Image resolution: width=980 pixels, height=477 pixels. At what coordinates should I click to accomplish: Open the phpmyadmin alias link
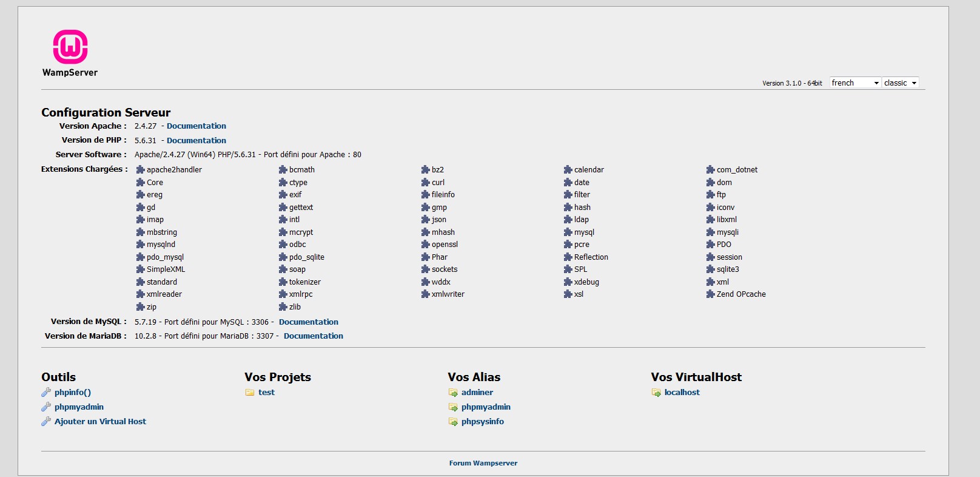coord(486,407)
